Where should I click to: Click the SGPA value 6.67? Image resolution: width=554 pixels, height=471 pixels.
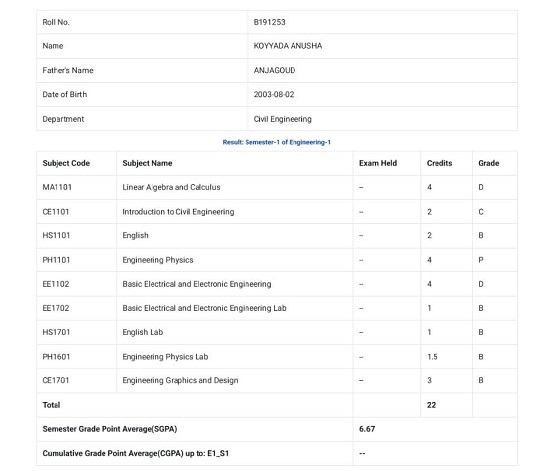coord(367,429)
